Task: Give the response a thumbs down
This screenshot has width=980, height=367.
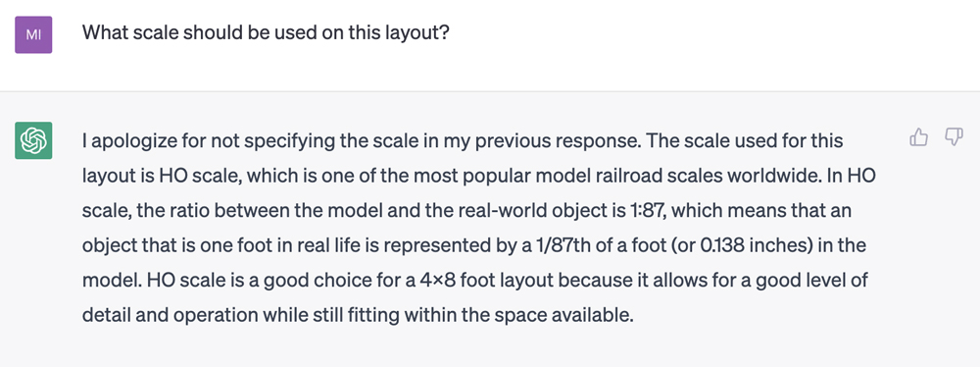Action: [954, 137]
